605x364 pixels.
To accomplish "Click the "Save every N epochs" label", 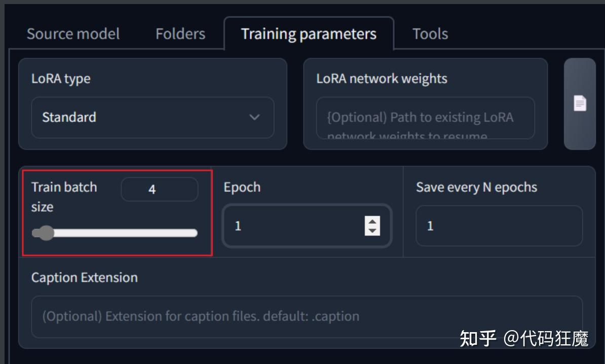I will (476, 187).
